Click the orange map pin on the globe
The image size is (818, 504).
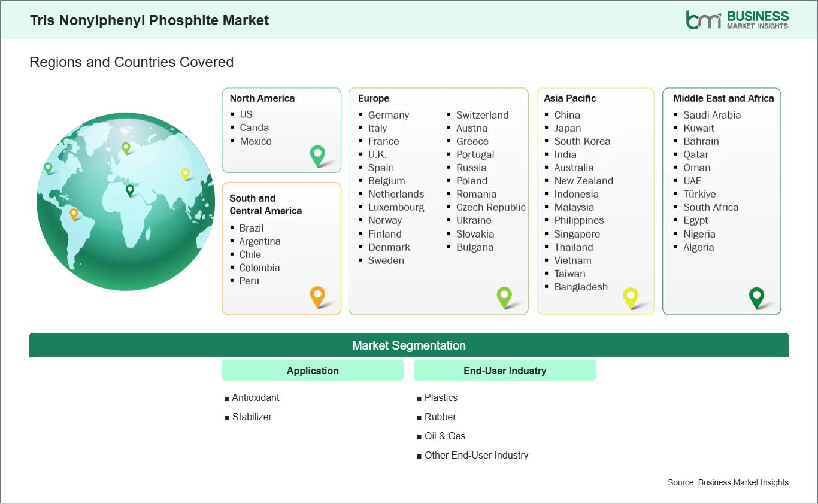tap(74, 214)
